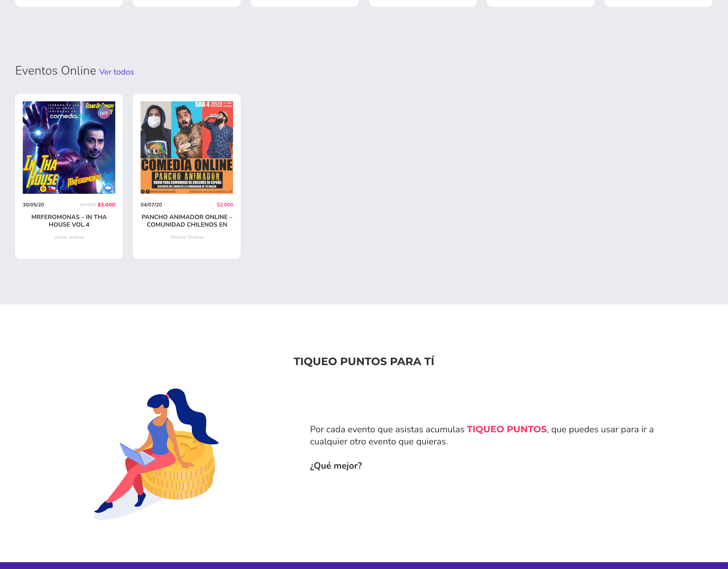Click the 30/05/20 event date
This screenshot has height=569, width=728.
pyautogui.click(x=33, y=205)
